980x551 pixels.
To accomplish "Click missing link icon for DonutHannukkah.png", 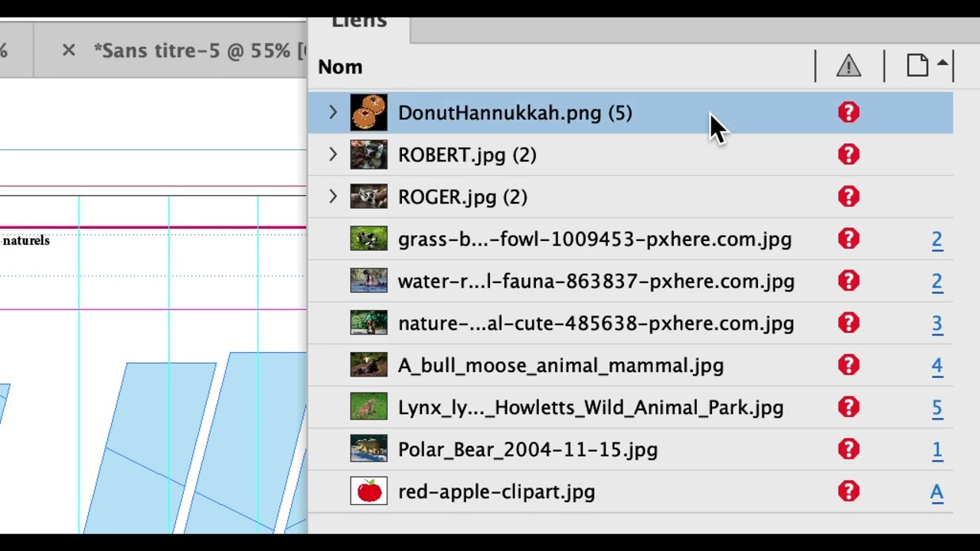I will (848, 113).
